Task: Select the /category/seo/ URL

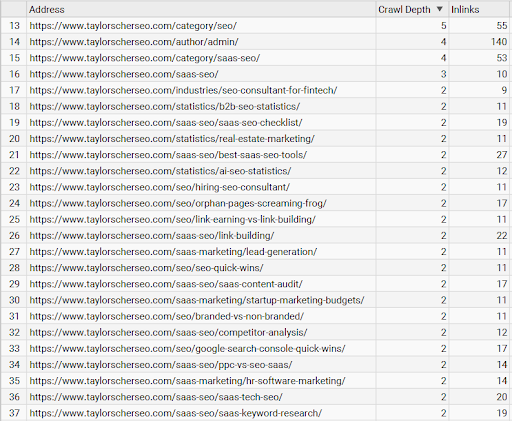Action: [133, 26]
